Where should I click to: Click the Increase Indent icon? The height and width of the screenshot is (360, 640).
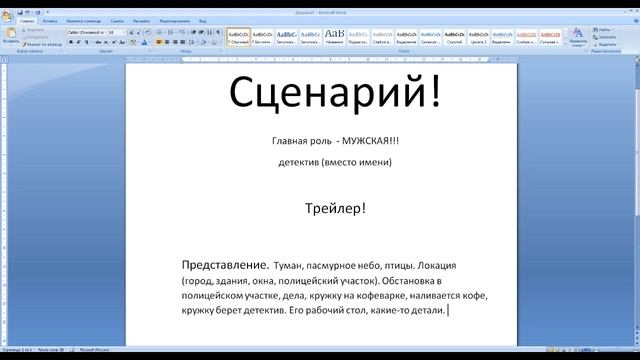coord(201,32)
